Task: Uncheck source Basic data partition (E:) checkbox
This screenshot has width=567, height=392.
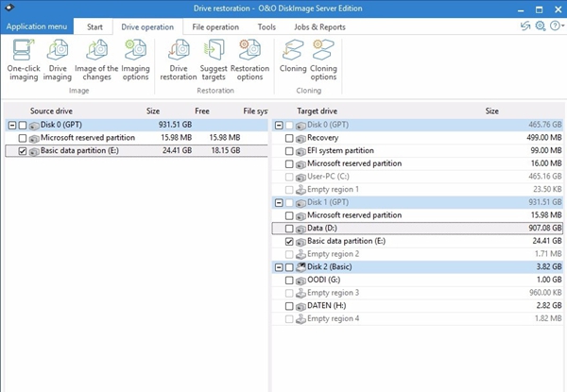Action: tap(23, 151)
